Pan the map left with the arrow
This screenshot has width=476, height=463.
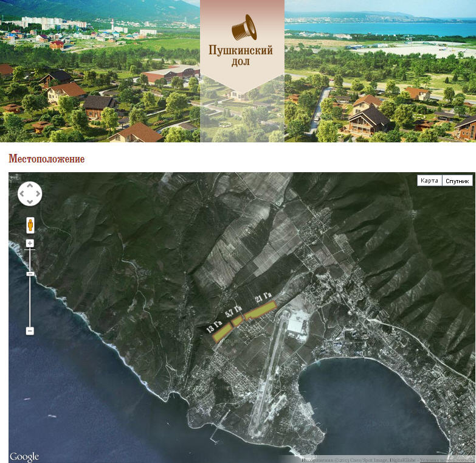pos(22,194)
